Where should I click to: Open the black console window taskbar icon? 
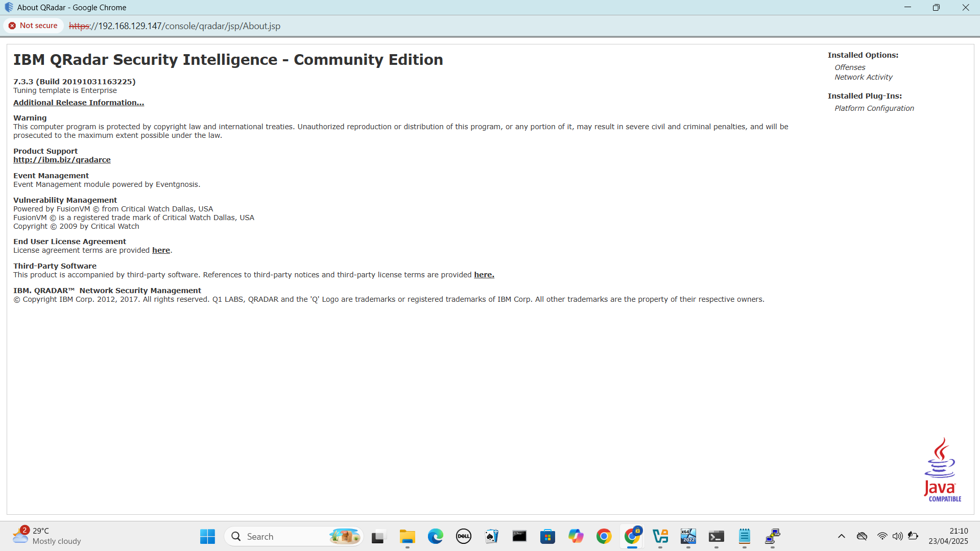519,536
